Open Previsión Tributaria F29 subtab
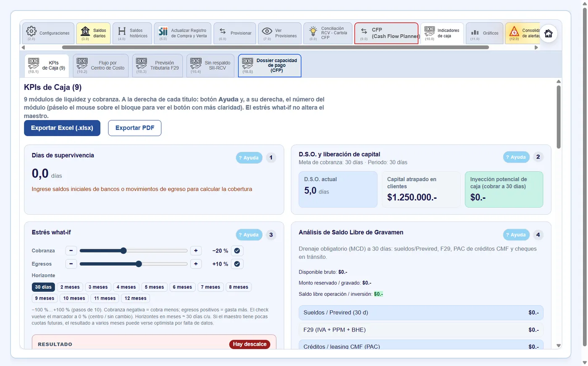Viewport: 588px width, 366px height. [x=157, y=66]
